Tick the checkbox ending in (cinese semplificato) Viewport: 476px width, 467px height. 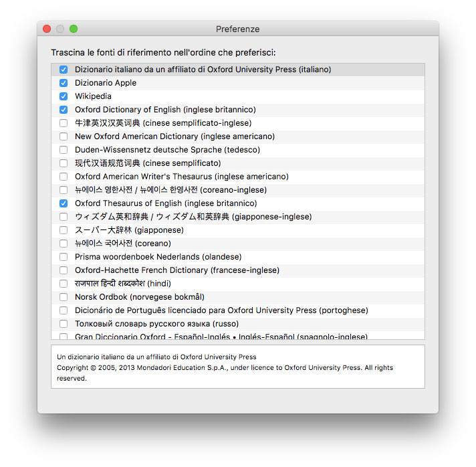pyautogui.click(x=64, y=163)
